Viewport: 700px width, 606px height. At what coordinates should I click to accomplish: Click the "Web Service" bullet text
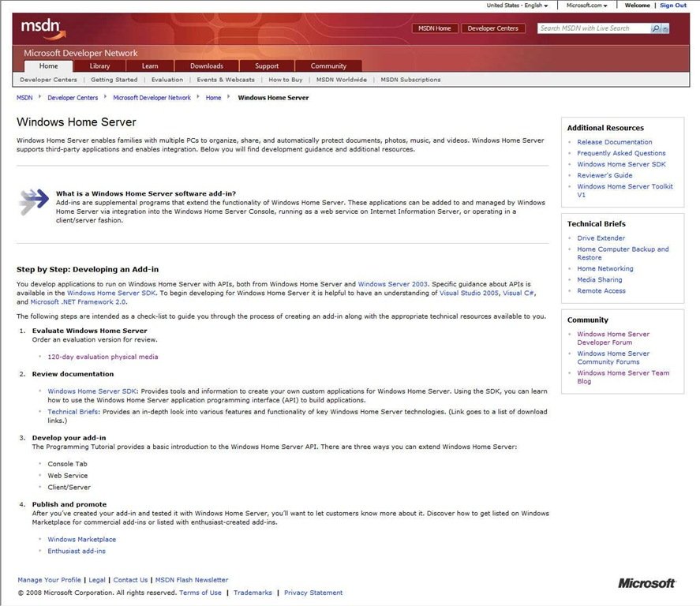tap(67, 476)
